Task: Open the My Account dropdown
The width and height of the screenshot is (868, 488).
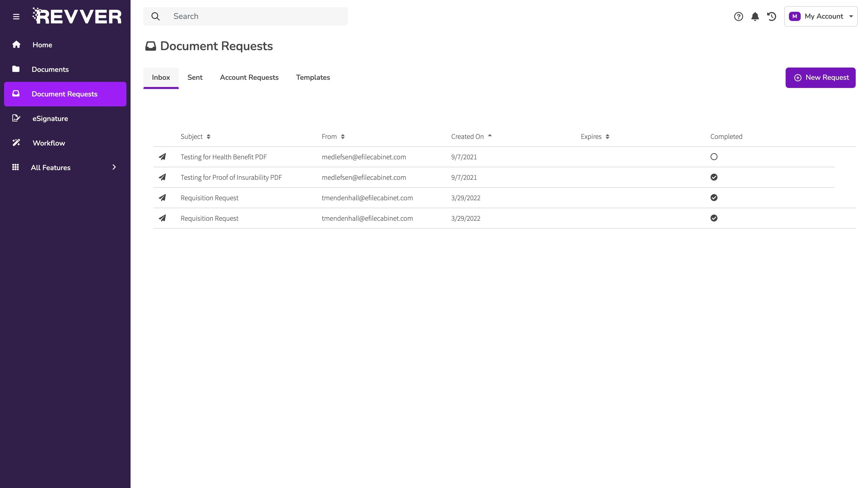Action: (x=820, y=17)
